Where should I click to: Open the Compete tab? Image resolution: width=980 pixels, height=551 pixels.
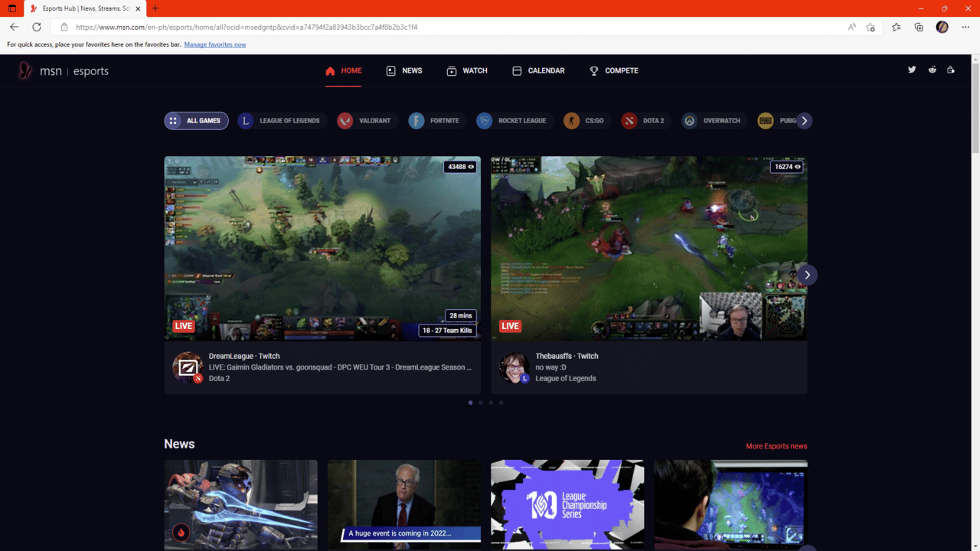613,70
